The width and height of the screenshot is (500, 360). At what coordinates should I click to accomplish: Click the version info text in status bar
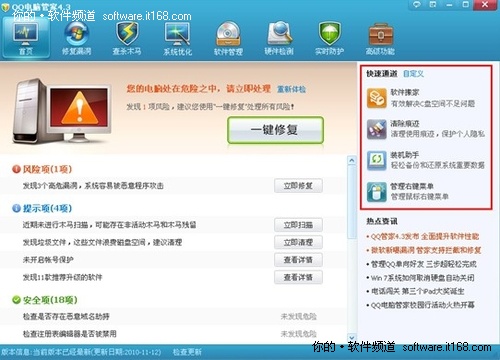click(x=81, y=352)
